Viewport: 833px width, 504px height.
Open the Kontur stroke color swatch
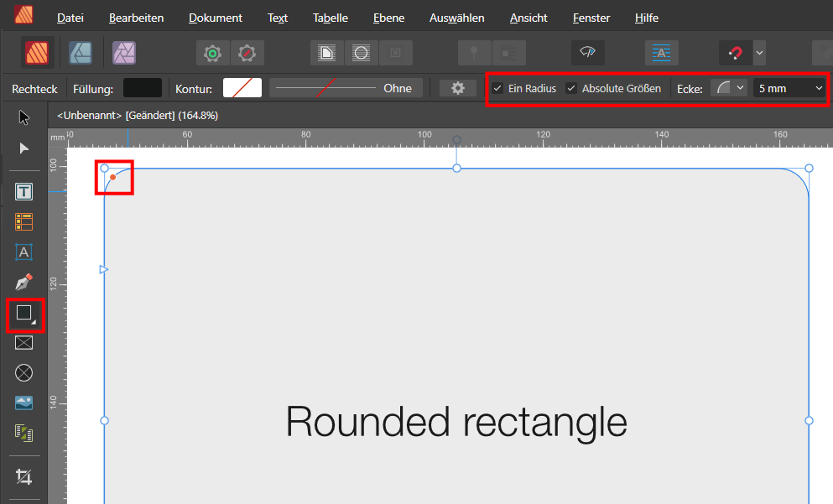(242, 87)
